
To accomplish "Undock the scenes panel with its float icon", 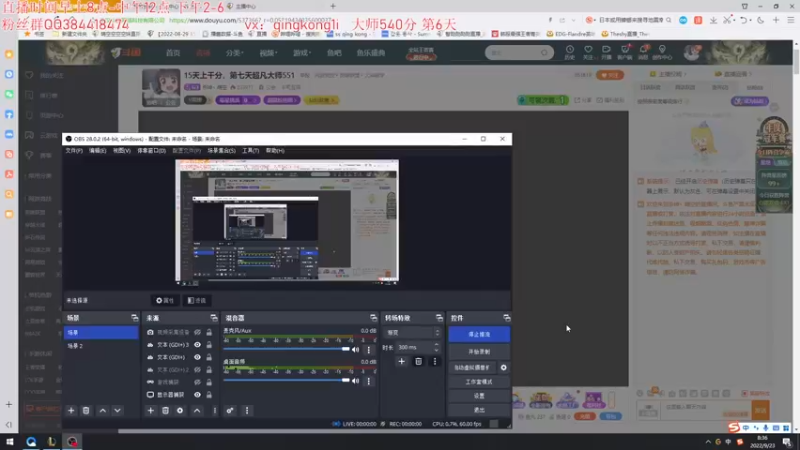I will click(x=135, y=318).
